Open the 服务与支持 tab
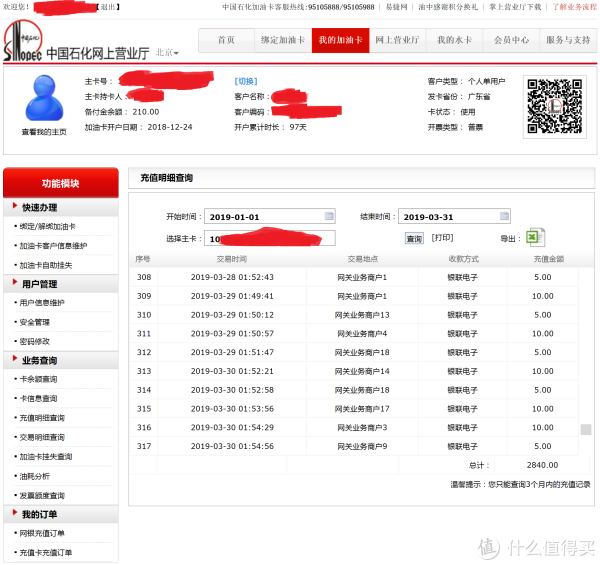Screen dimensions: 600x565 tap(568, 40)
